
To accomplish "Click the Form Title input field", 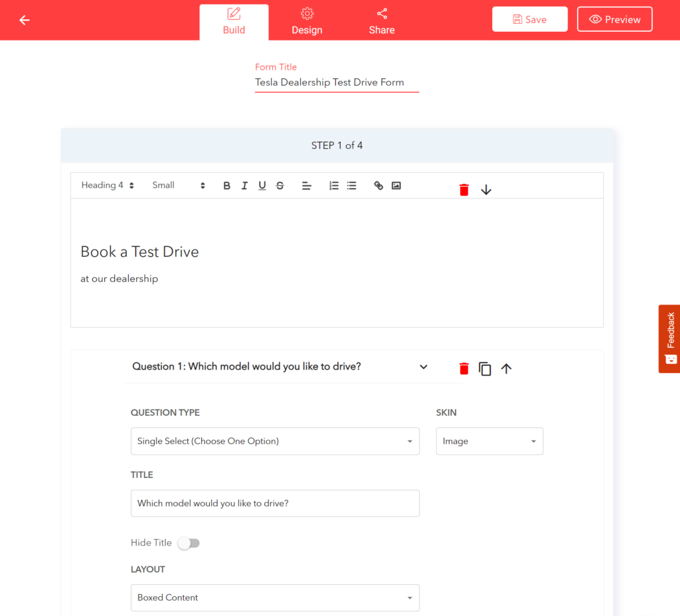I will pyautogui.click(x=337, y=82).
